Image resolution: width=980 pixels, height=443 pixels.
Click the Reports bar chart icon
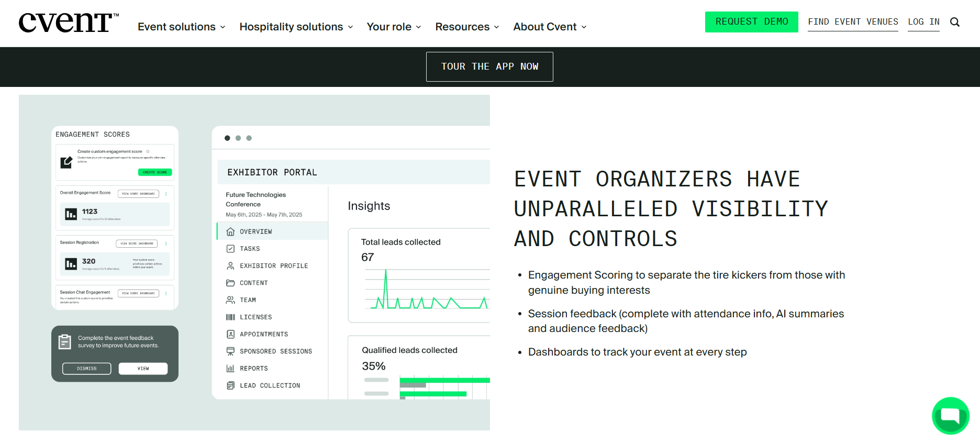point(230,369)
